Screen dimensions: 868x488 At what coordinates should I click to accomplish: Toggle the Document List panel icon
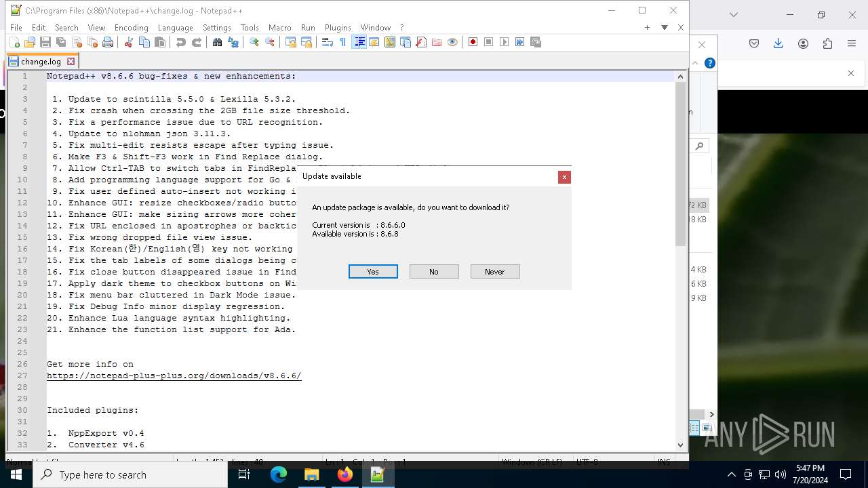[406, 42]
